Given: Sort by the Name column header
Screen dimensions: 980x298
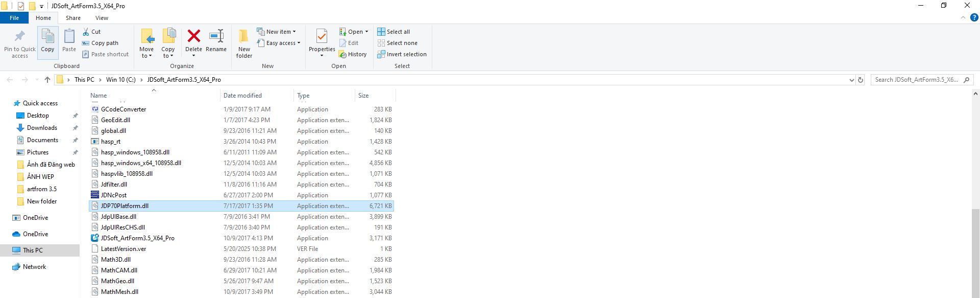Looking at the screenshot, I should (154, 96).
